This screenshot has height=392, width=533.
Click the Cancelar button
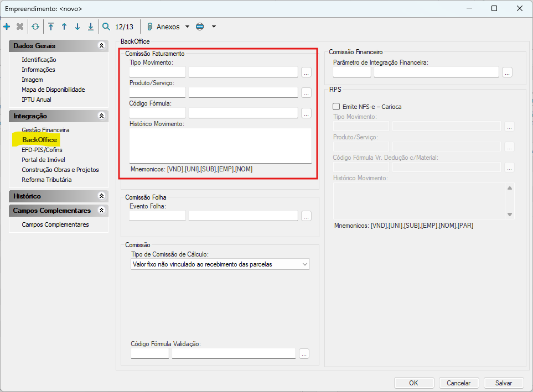(x=458, y=383)
